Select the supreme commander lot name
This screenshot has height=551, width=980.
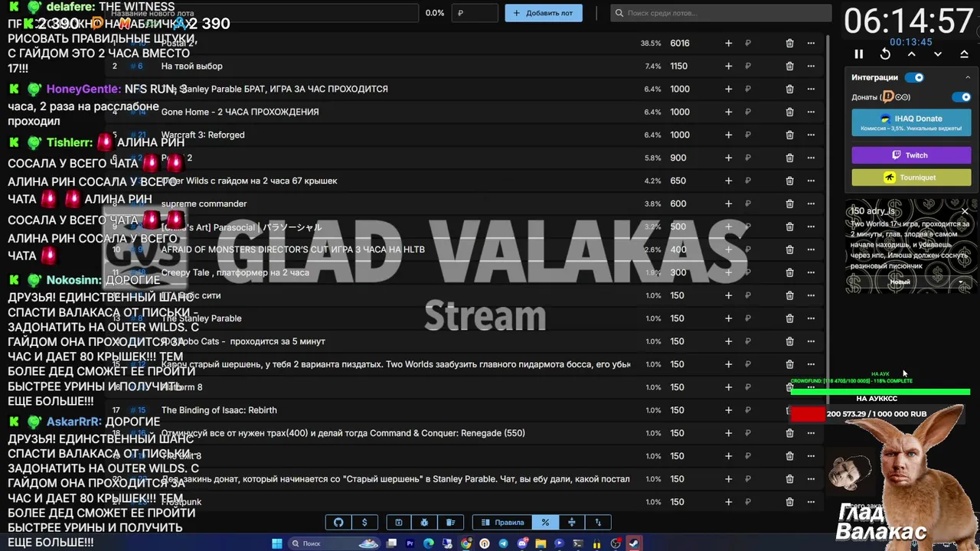click(204, 204)
